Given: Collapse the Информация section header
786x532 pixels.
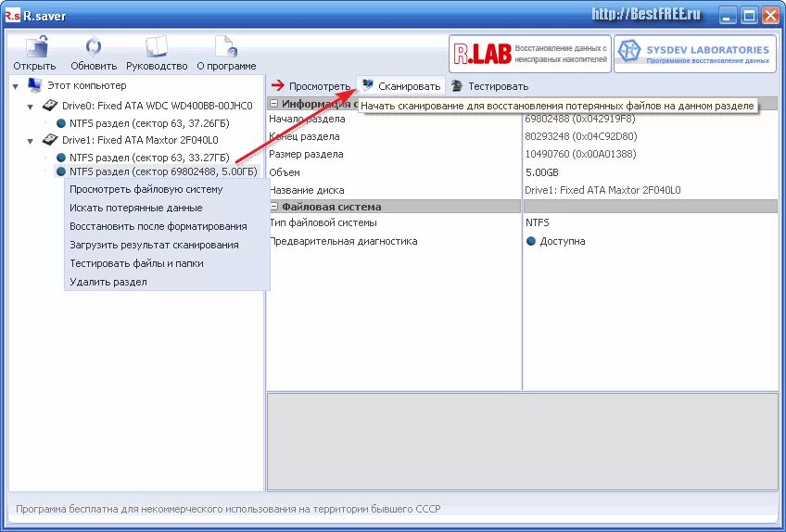Looking at the screenshot, I should click(273, 104).
